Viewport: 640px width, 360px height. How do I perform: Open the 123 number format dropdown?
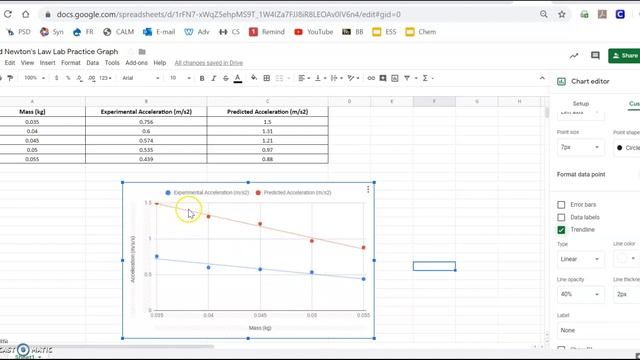tap(105, 78)
